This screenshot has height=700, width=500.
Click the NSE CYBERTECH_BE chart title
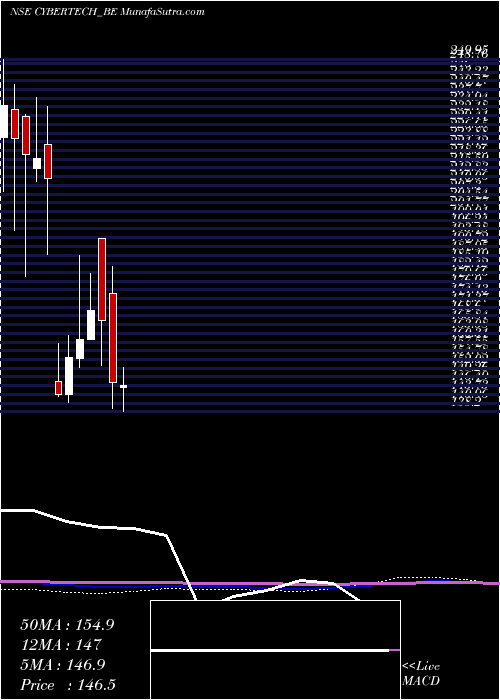pos(107,12)
